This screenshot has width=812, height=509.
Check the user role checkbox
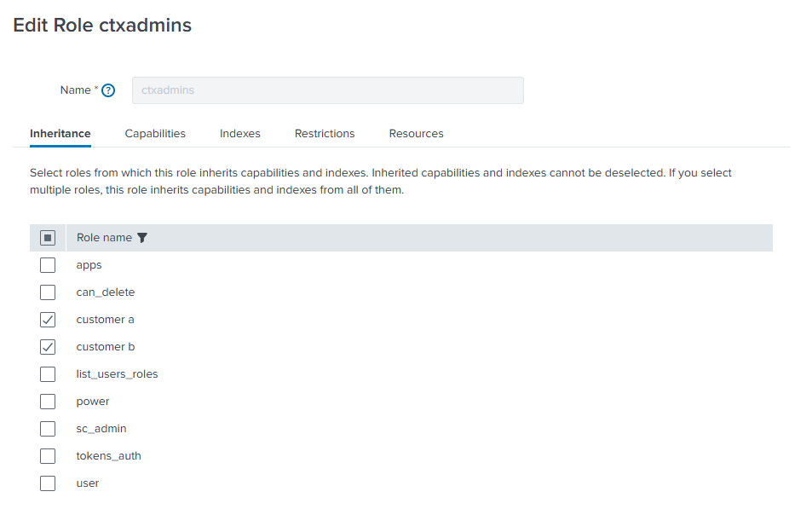[48, 483]
